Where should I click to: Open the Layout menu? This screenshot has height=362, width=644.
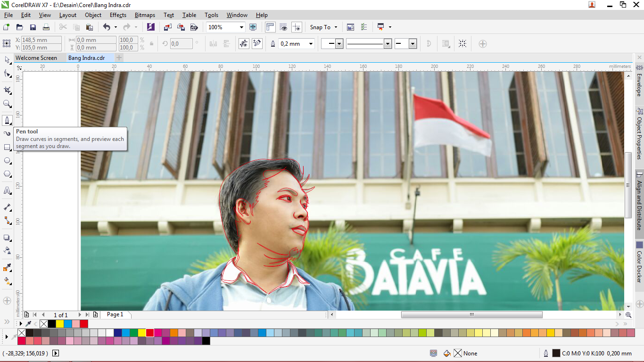coord(68,15)
